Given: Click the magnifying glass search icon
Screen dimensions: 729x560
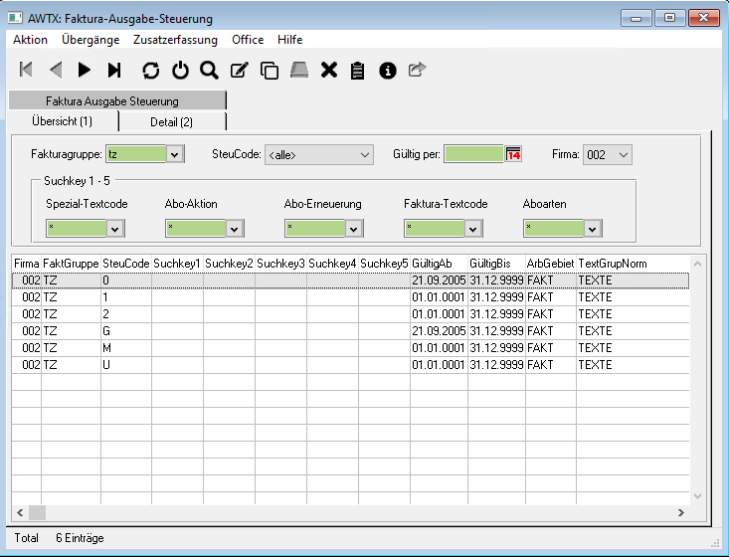Looking at the screenshot, I should tap(209, 70).
